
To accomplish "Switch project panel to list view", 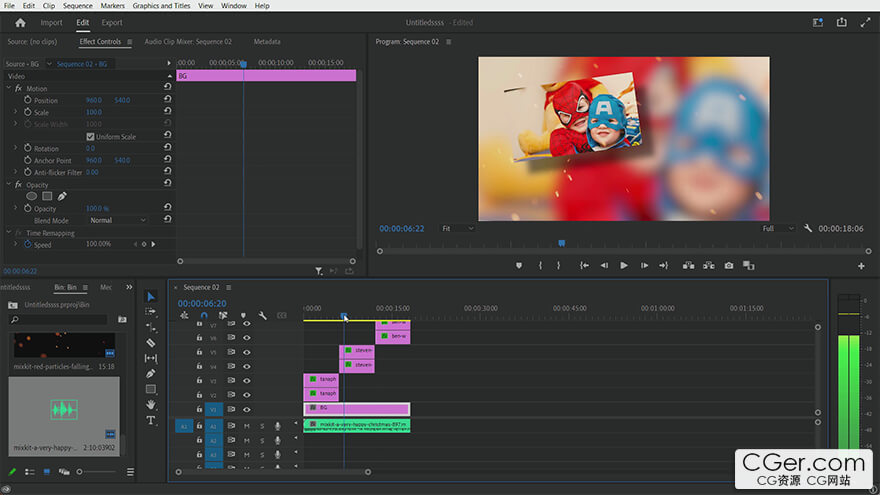I will (30, 472).
